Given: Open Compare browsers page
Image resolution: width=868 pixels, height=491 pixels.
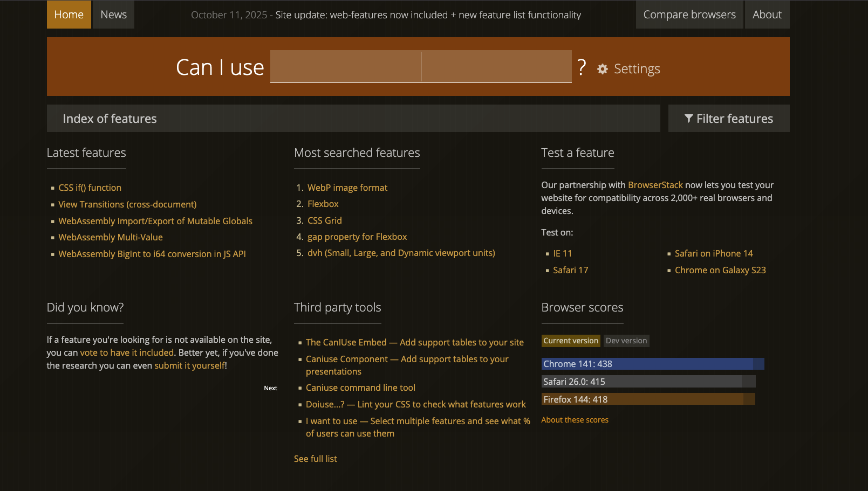Looking at the screenshot, I should point(689,15).
